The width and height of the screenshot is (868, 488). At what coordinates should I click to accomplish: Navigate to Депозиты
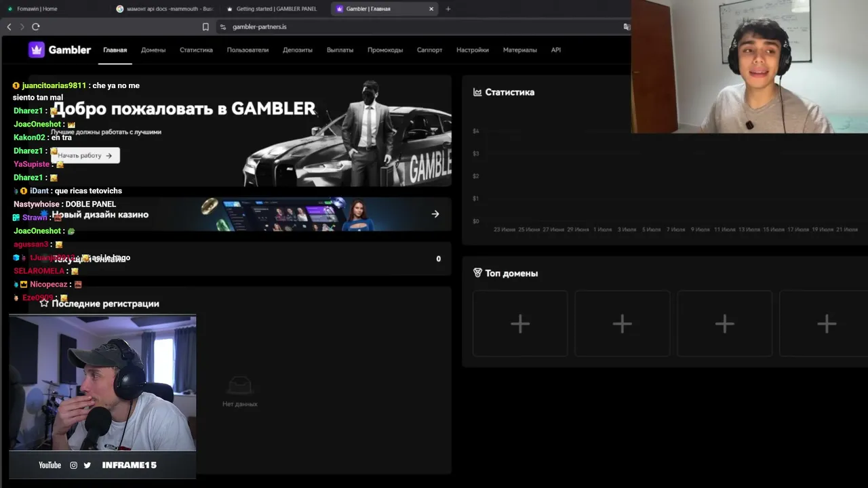coord(298,50)
